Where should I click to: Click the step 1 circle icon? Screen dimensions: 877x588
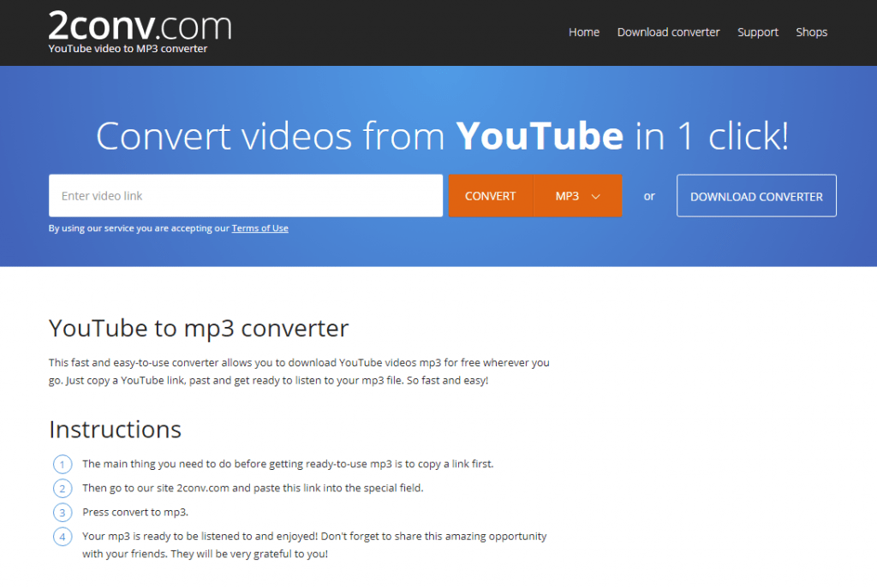(x=63, y=464)
